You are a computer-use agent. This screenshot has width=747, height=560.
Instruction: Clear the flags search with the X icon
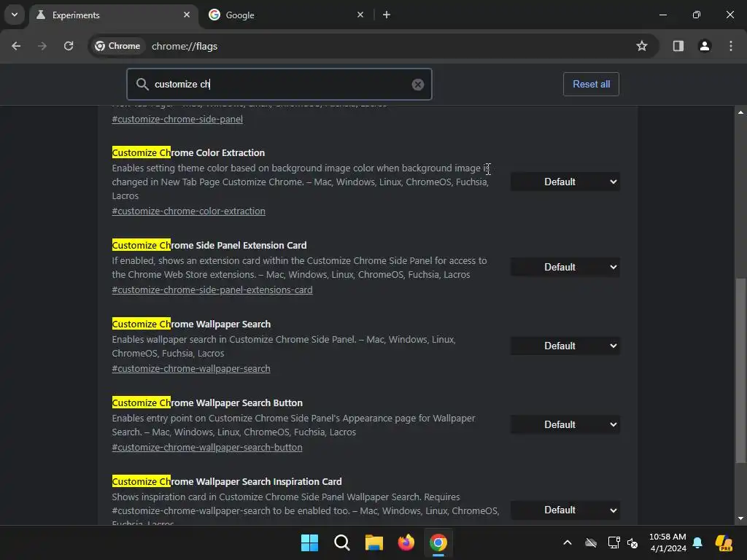(x=418, y=85)
